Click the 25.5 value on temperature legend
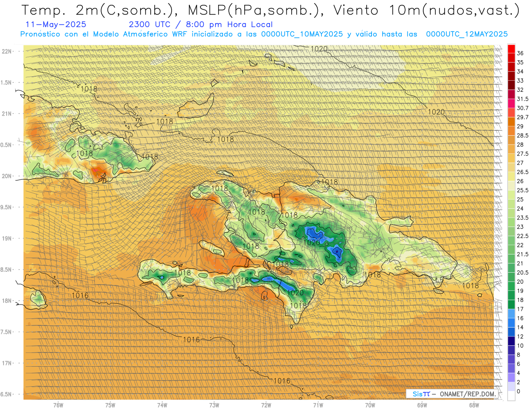 click(523, 190)
